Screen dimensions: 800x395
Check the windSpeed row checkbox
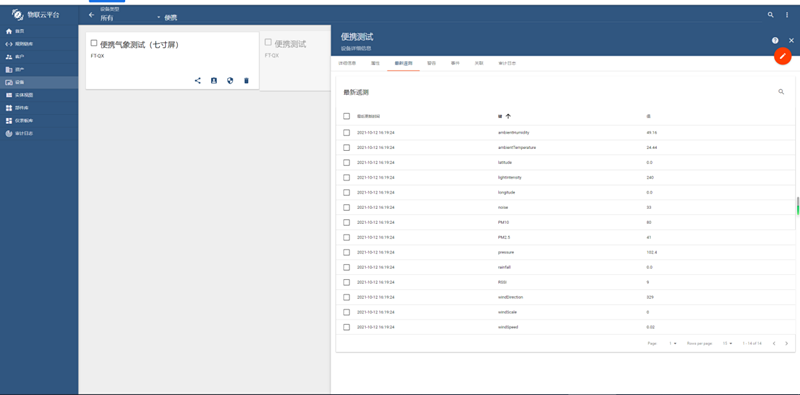346,327
